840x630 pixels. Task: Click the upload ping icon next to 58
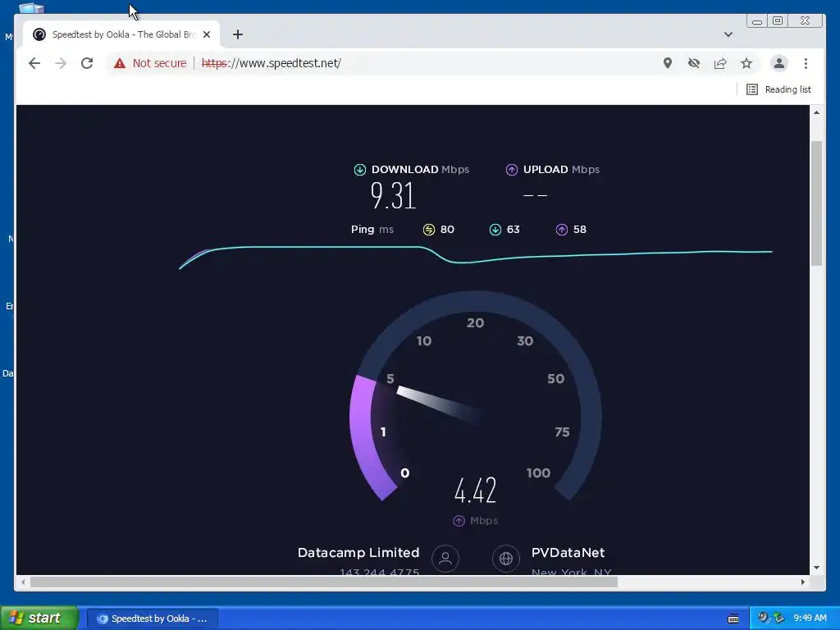561,230
